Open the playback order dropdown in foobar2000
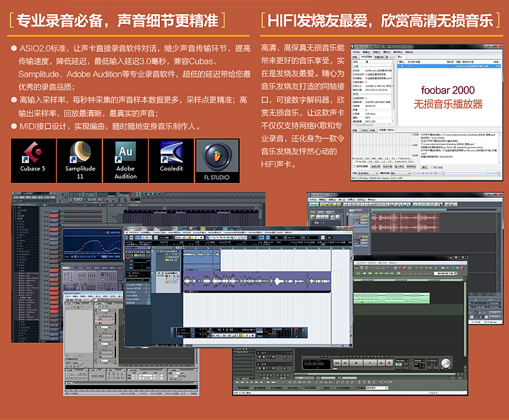The image size is (509, 420). coord(368,173)
